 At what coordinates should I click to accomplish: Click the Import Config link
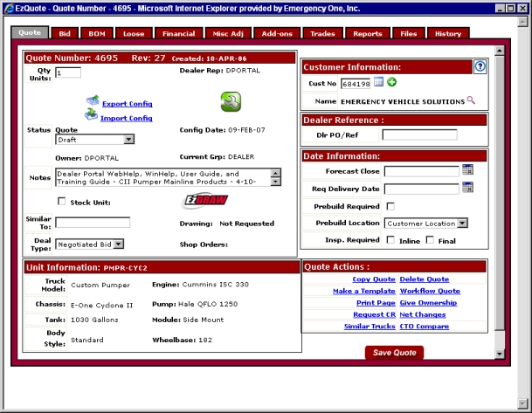[126, 118]
